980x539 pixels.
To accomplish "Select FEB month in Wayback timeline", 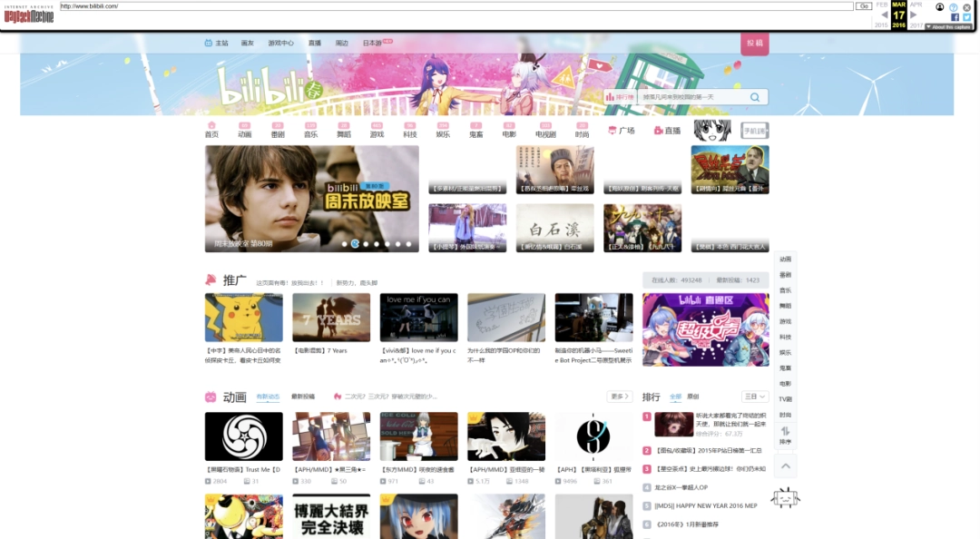I will click(x=881, y=5).
